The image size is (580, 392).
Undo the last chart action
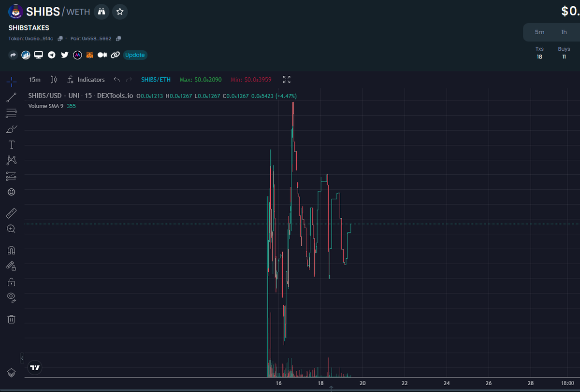click(116, 80)
